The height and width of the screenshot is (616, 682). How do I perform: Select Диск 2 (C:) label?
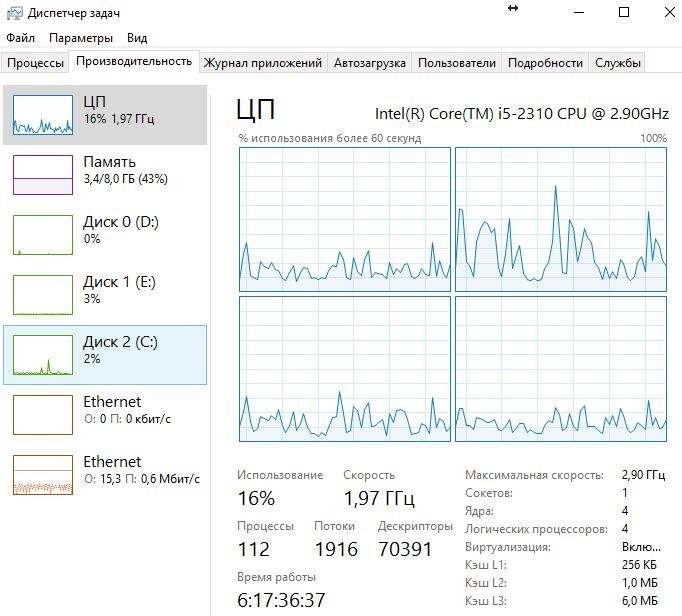point(120,342)
